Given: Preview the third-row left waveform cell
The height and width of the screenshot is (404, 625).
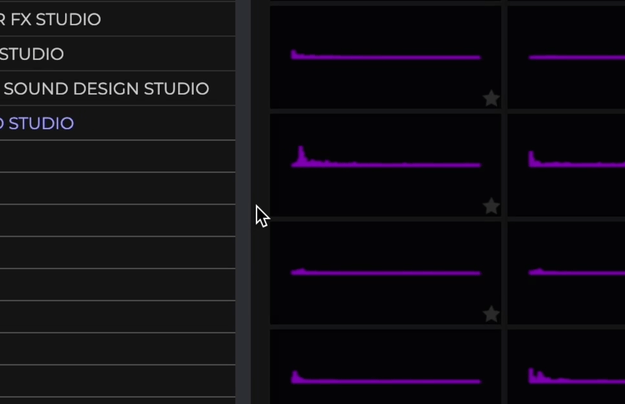Looking at the screenshot, I should click(x=385, y=273).
